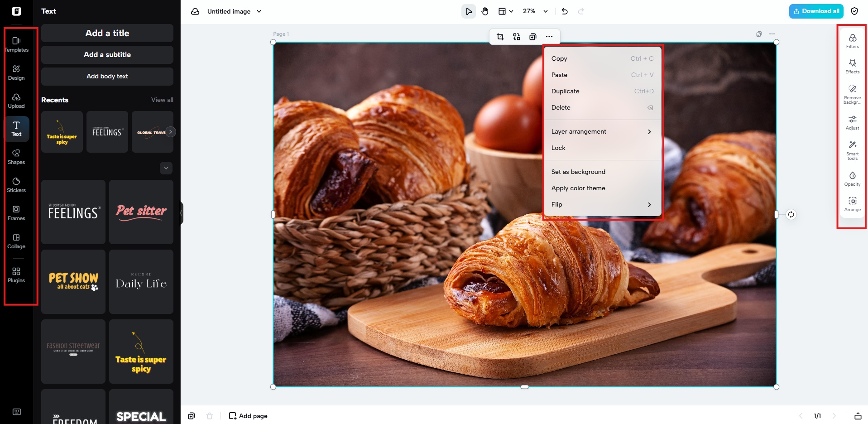
Task: Click the Add a title button
Action: [x=107, y=33]
